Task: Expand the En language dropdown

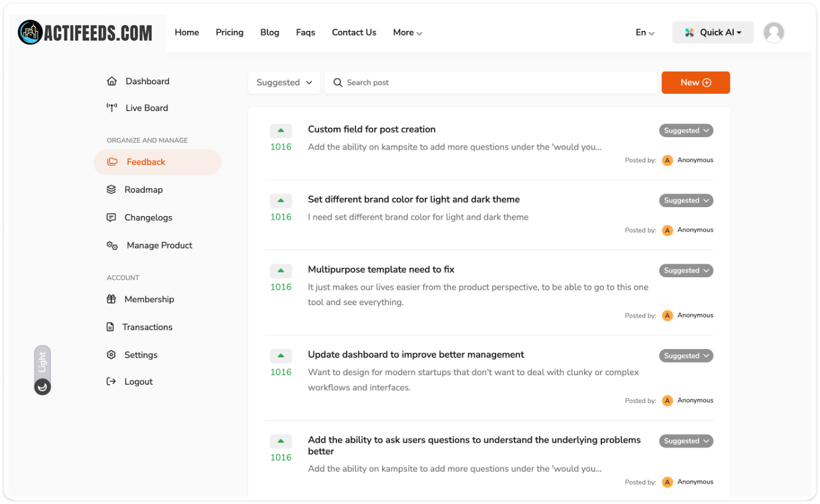Action: [x=645, y=33]
